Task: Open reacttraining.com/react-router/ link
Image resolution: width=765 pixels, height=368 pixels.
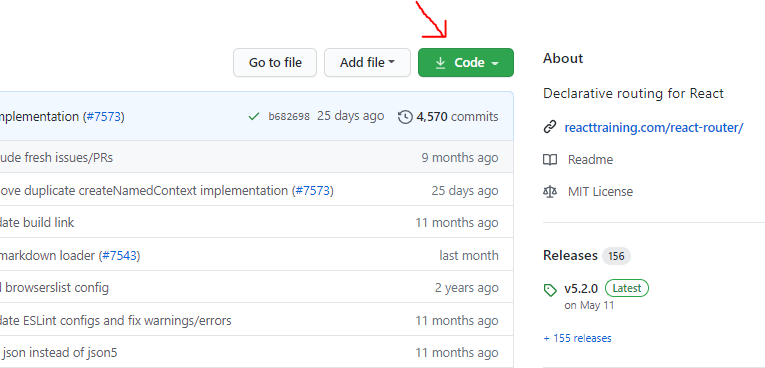Action: 654,128
